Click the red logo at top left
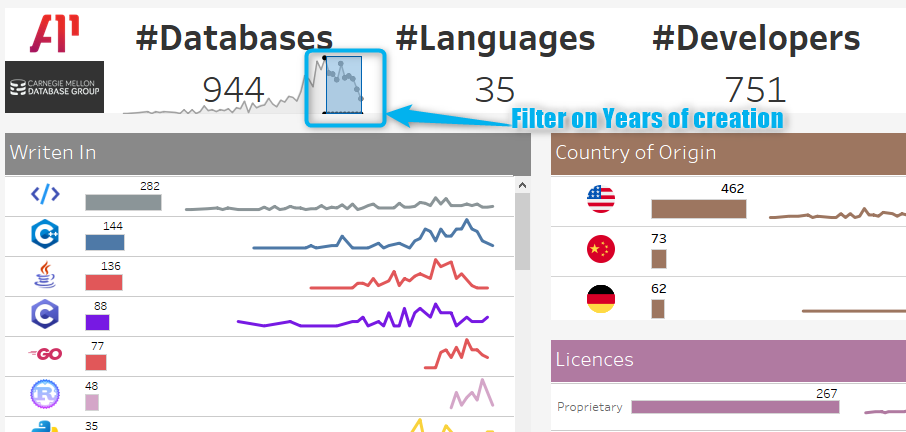This screenshot has width=906, height=432. coord(54,33)
